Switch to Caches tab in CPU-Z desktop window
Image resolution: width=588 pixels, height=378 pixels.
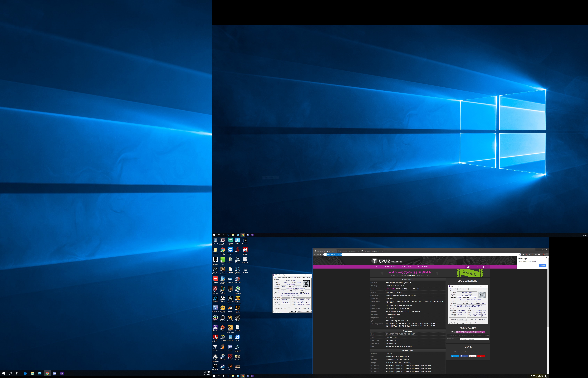click(279, 278)
